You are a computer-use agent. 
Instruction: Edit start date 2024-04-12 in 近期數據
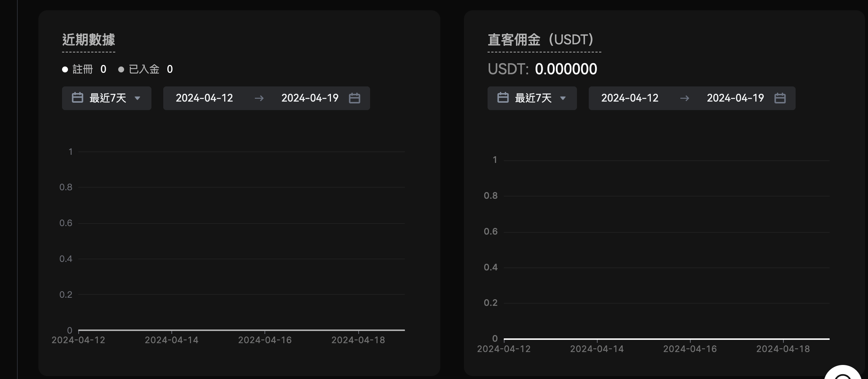click(x=204, y=98)
